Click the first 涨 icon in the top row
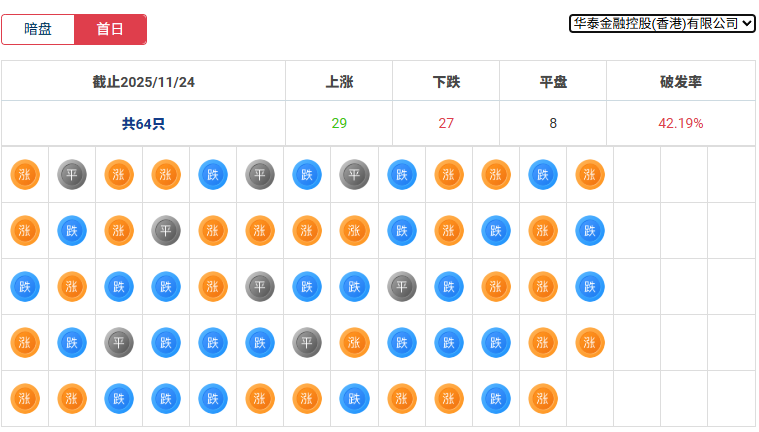The width and height of the screenshot is (759, 432). (25, 174)
